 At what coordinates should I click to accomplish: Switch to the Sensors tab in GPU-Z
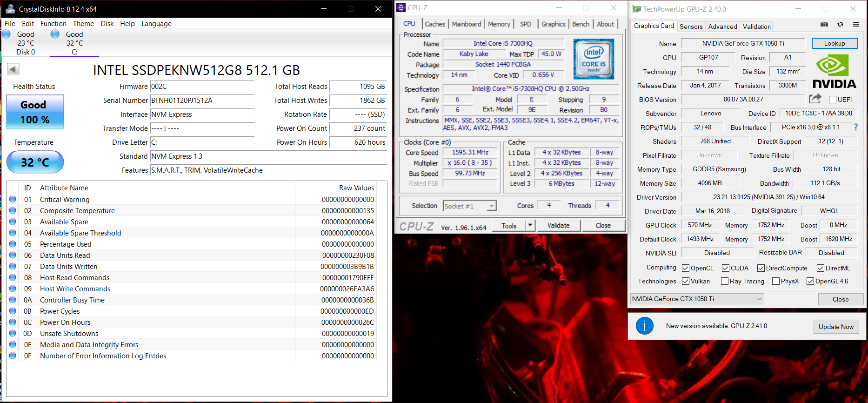691,27
